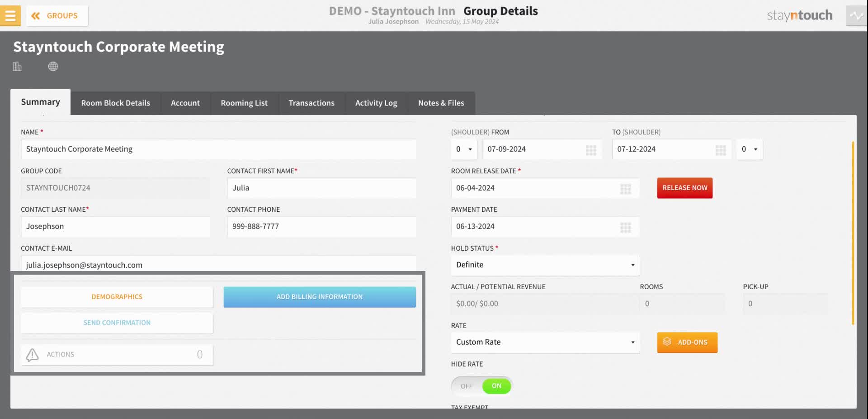Click the Stayntouch Corporate Meeting heading
This screenshot has width=868, height=419.
click(119, 47)
